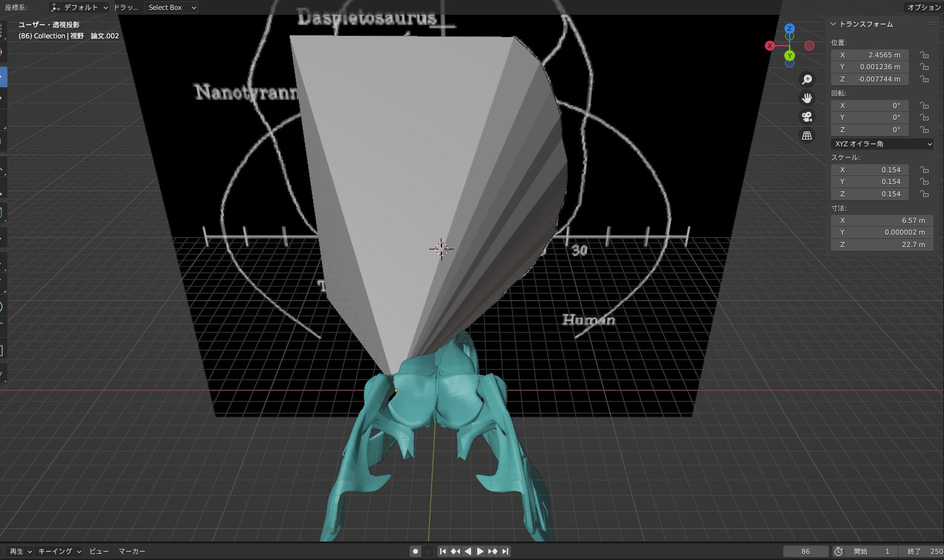This screenshot has height=560, width=944.
Task: Play the animation forward
Action: pyautogui.click(x=480, y=551)
